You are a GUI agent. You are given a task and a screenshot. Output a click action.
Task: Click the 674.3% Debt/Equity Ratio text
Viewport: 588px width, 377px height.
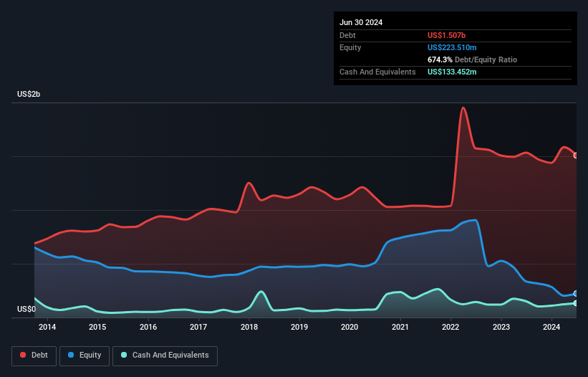click(472, 59)
